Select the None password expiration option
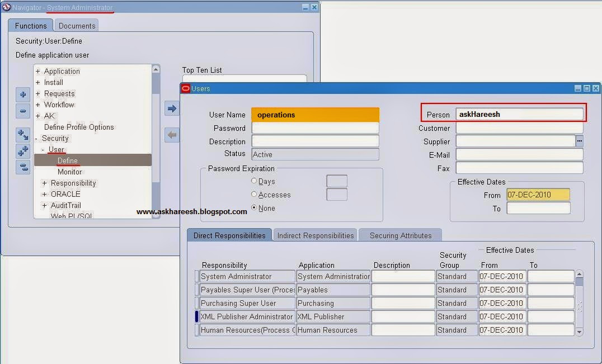The height and width of the screenshot is (364, 602). pyautogui.click(x=254, y=207)
